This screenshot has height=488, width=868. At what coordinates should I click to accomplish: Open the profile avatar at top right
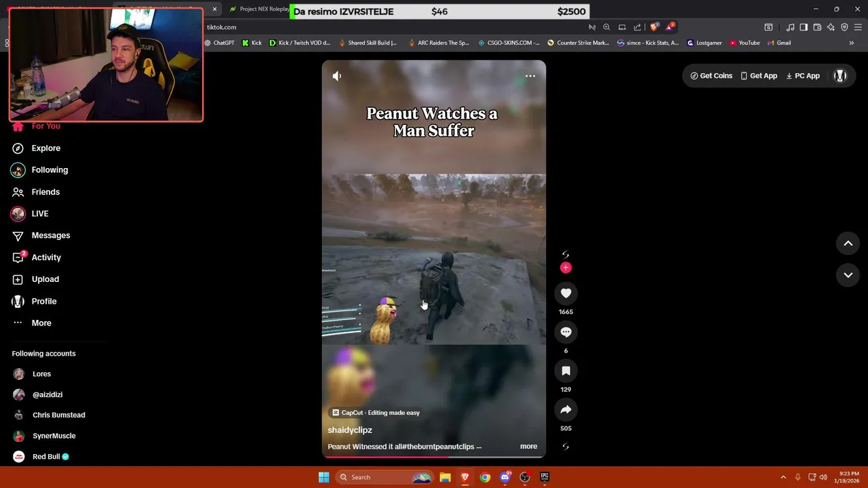(840, 76)
